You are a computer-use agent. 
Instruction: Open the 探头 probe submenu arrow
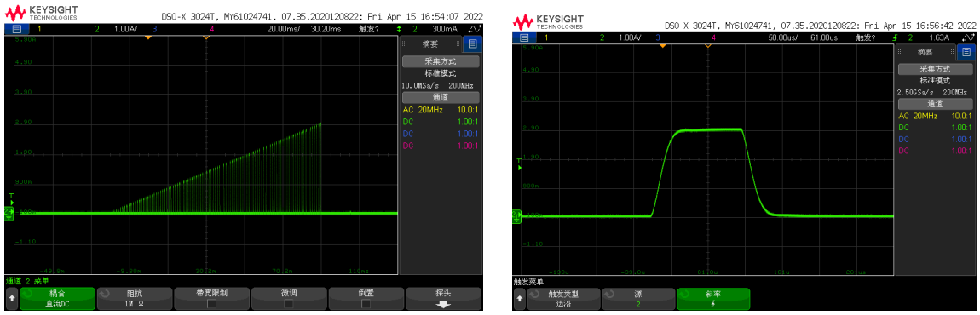point(443,305)
